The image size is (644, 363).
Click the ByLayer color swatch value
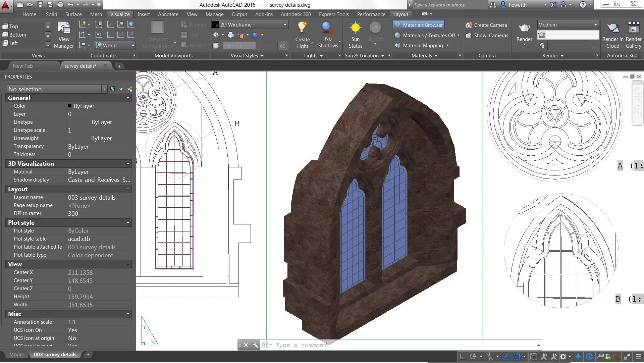tap(84, 106)
